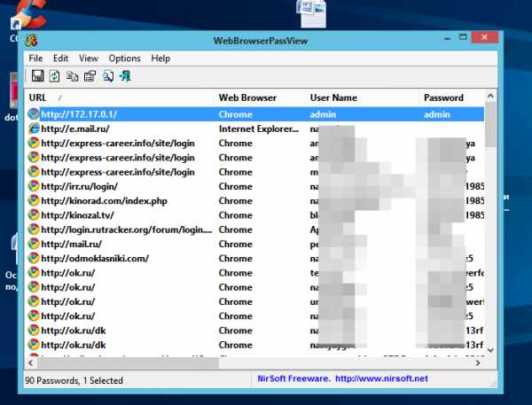Select the http://kinorad.com/index.php row
The image size is (532, 405).
[255, 201]
